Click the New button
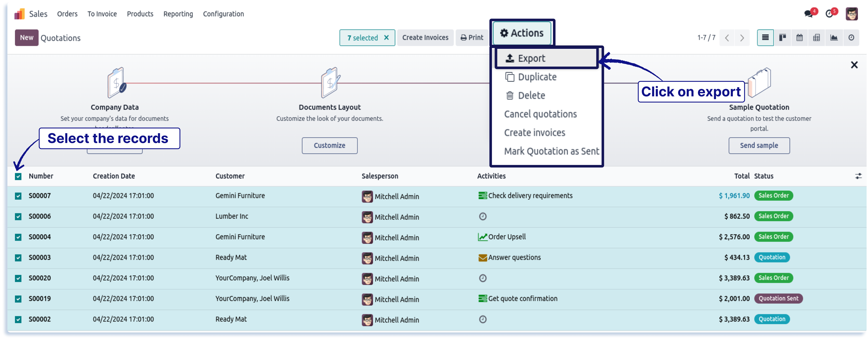Screen dimensions: 868x339 point(26,38)
